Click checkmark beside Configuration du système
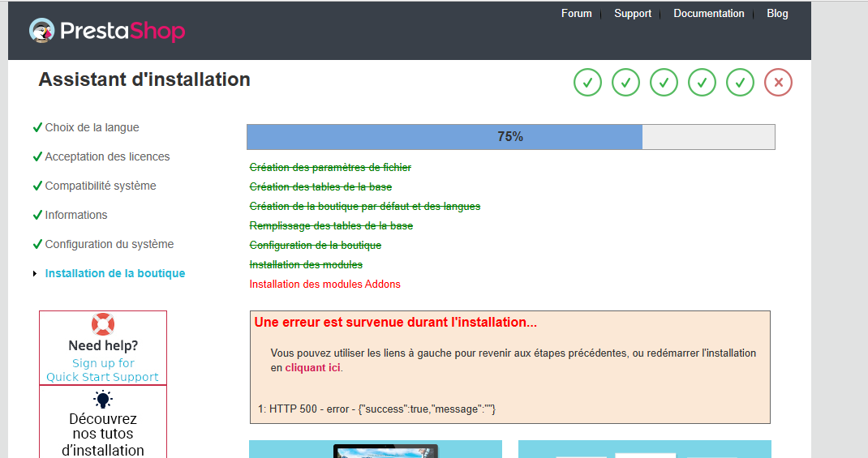The width and height of the screenshot is (868, 458). click(37, 244)
